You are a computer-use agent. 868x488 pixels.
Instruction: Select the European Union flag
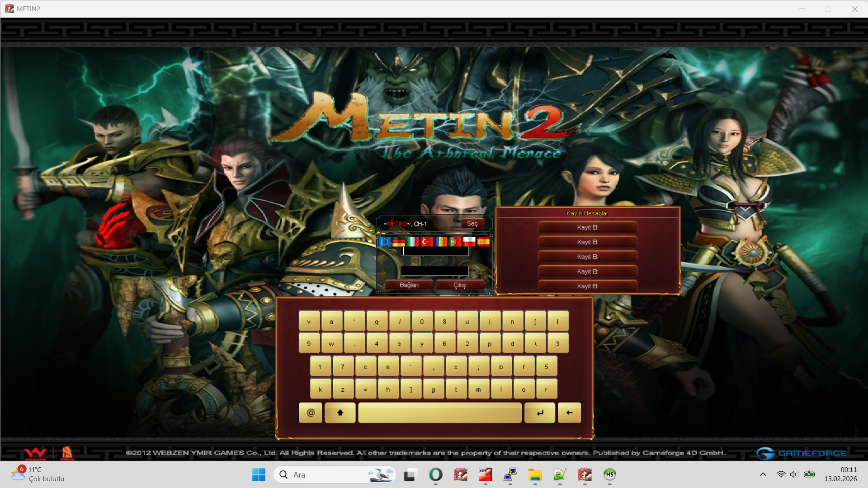point(385,242)
